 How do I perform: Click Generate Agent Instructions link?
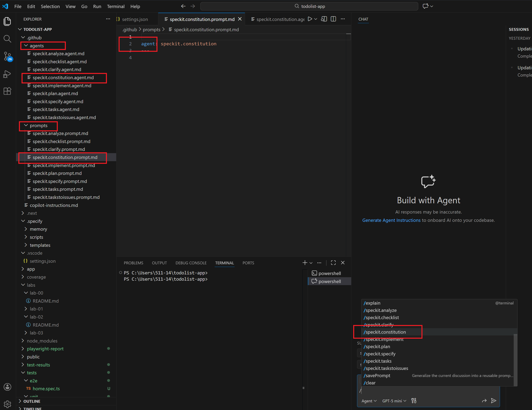coord(391,220)
